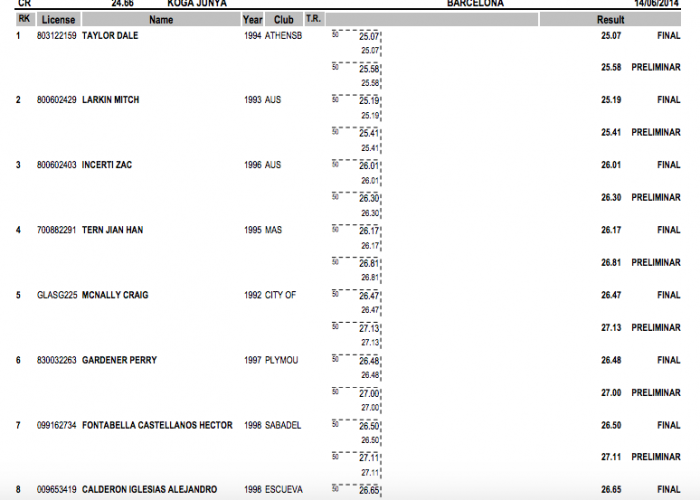The height and width of the screenshot is (500, 700).
Task: Select license number 800602403
Action: (x=57, y=165)
